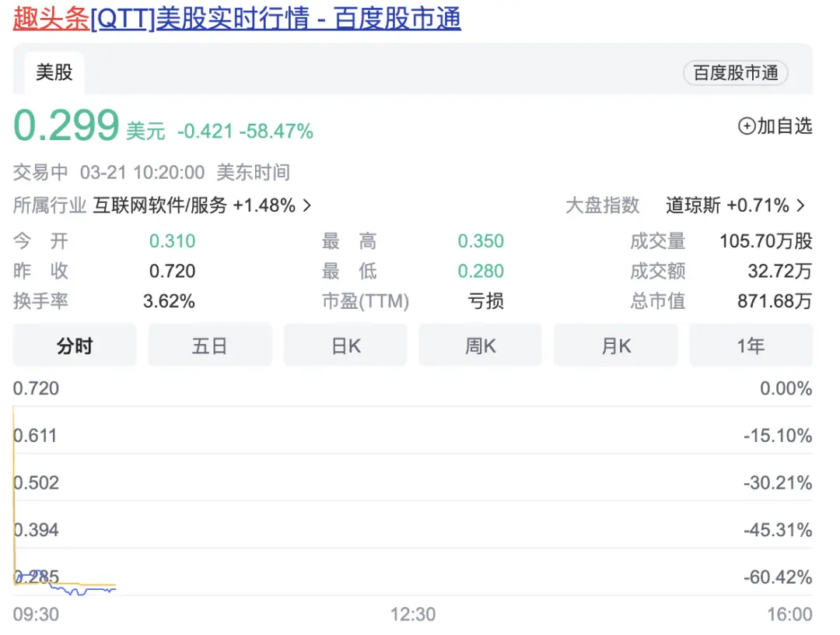Select the 日K chart tab
840x635 pixels.
(345, 346)
